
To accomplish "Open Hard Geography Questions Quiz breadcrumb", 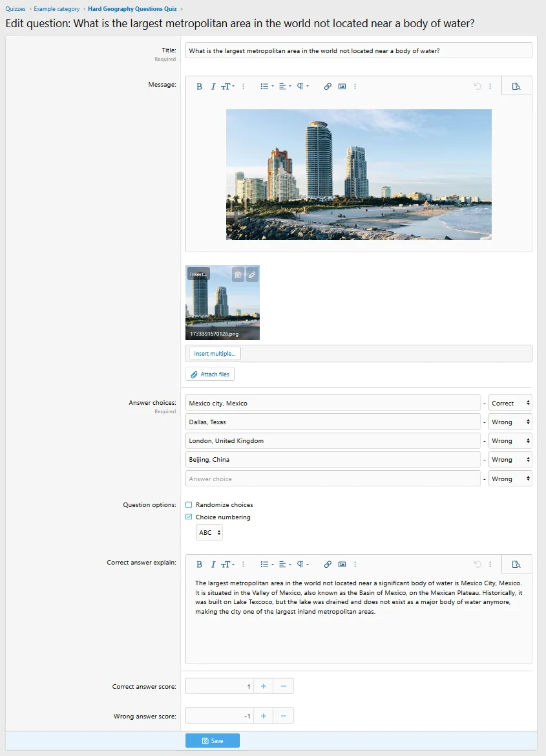I will (x=132, y=8).
